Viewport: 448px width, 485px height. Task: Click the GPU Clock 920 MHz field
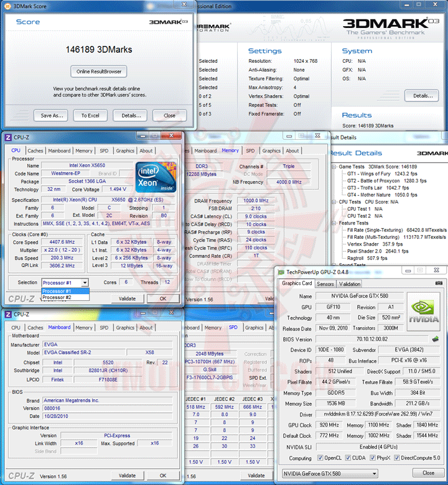[x=329, y=425]
